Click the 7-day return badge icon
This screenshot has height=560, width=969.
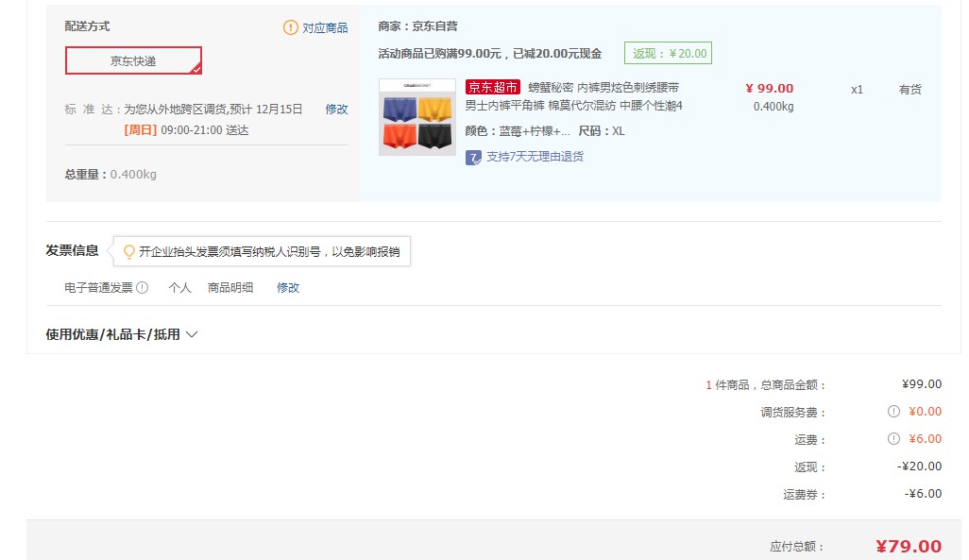pos(473,158)
